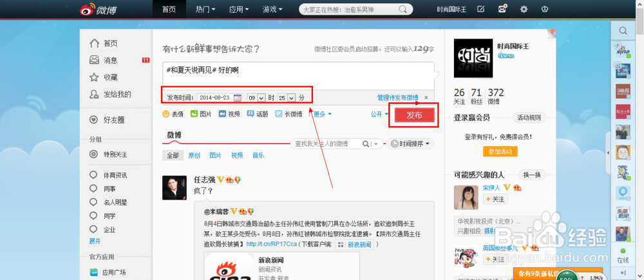Open the http://t.cn/RP17Cca link
644x280 pixels.
tap(271, 245)
